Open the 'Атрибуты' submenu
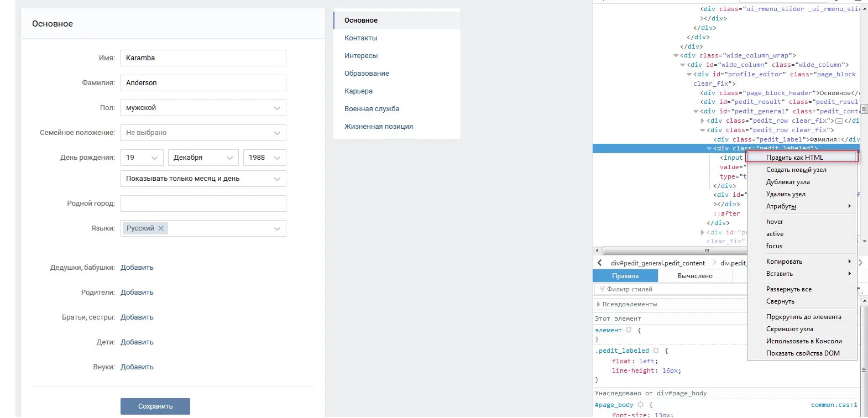Screen dimensions: 868x418 pos(802,206)
